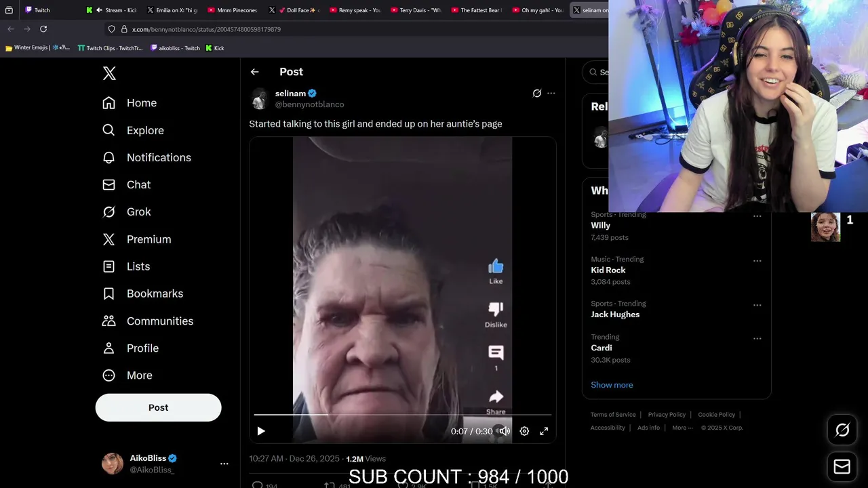Click the @bennynotblanco handle
The height and width of the screenshot is (488, 868).
click(x=309, y=104)
